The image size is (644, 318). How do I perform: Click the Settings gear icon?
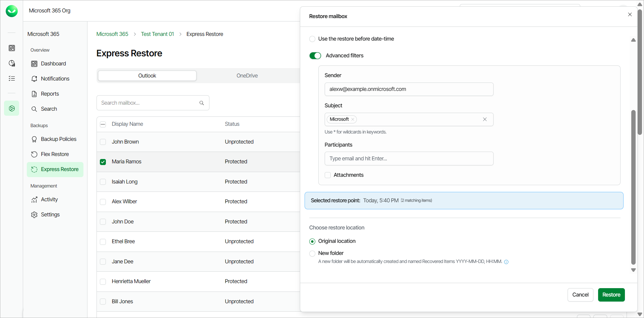pyautogui.click(x=34, y=215)
